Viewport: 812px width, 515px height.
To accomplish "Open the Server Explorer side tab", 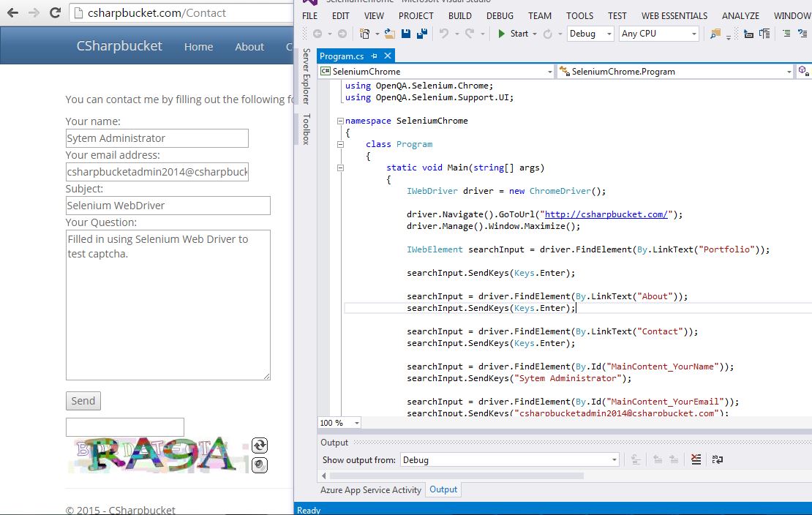I will click(306, 76).
